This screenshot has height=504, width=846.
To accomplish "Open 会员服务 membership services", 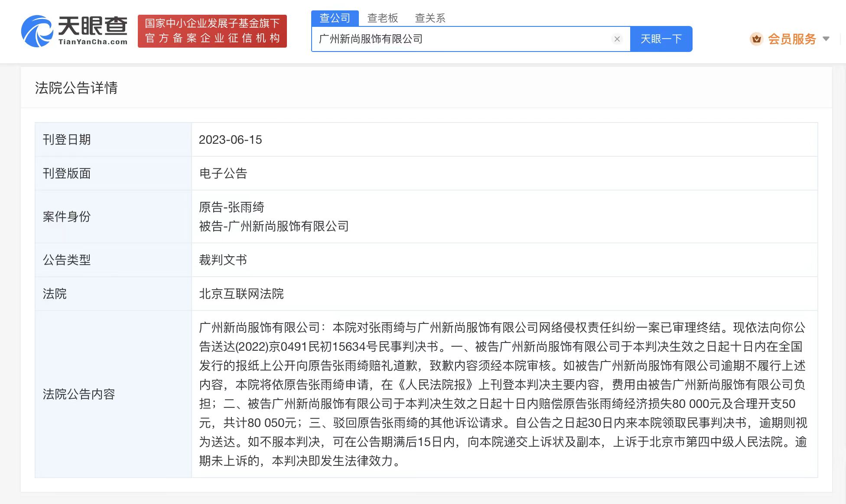I will tap(791, 39).
